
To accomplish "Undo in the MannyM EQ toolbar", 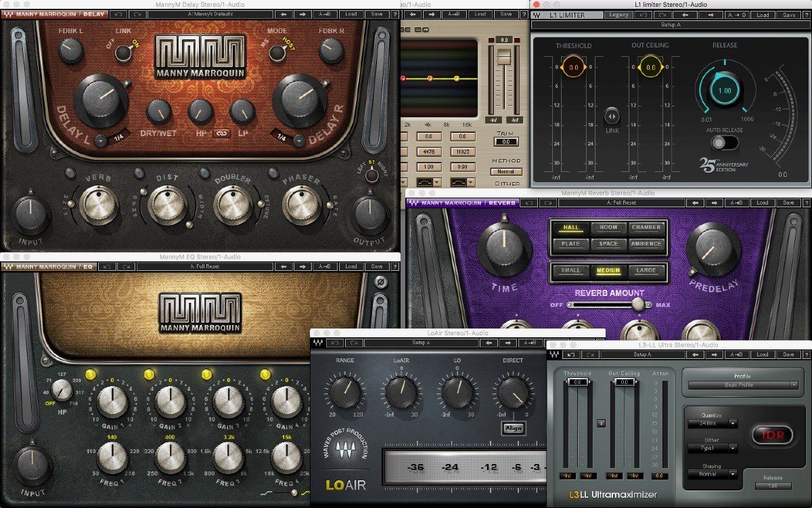I will click(x=108, y=266).
